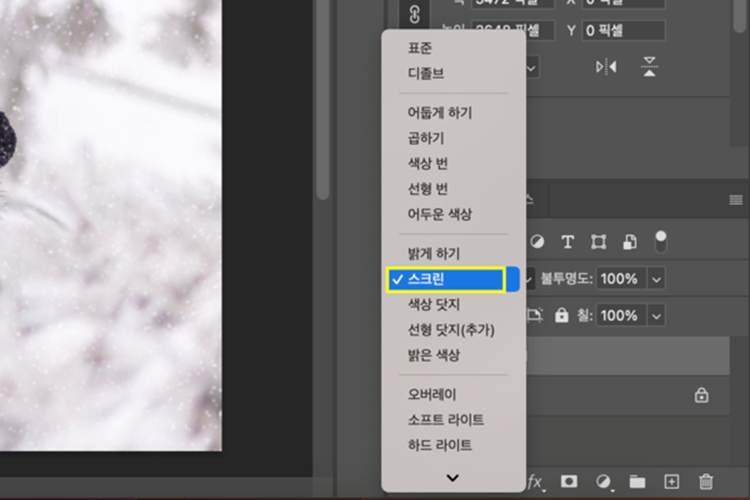
Task: Create a new layer group folder
Action: pos(637,481)
